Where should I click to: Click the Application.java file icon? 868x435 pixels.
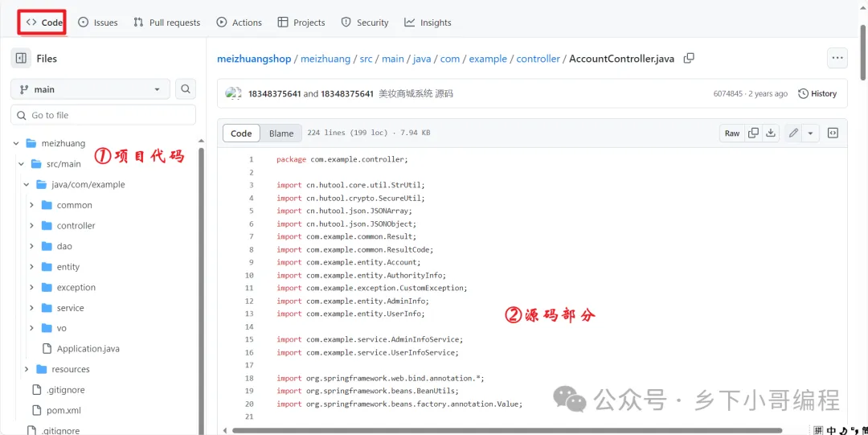47,348
